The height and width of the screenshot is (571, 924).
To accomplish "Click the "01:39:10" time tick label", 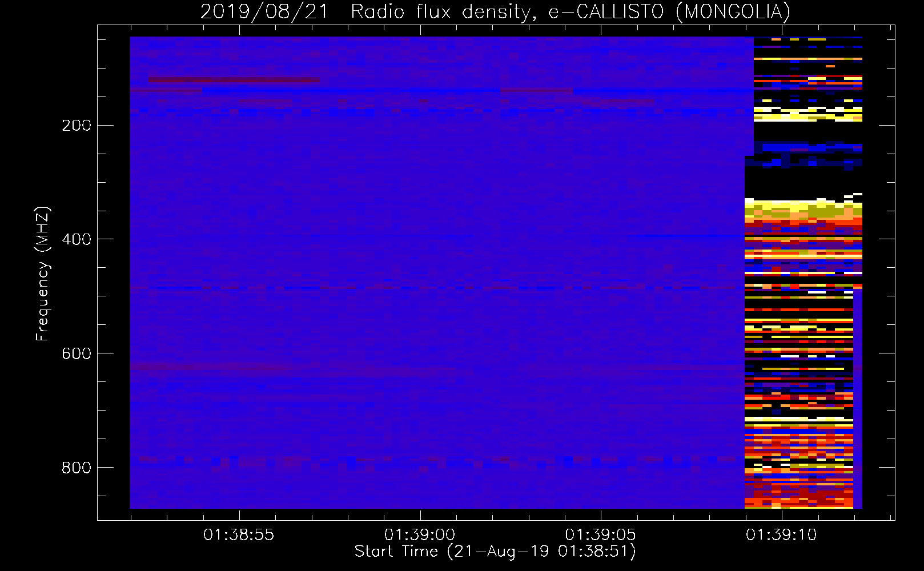I will [781, 534].
